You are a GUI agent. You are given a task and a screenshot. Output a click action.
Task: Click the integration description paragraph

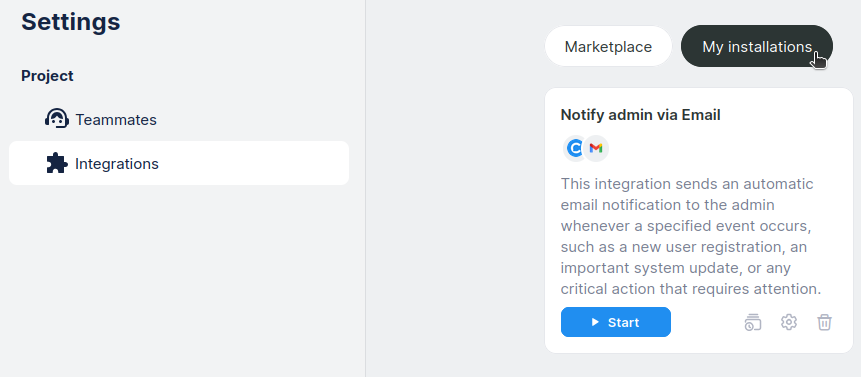point(691,236)
